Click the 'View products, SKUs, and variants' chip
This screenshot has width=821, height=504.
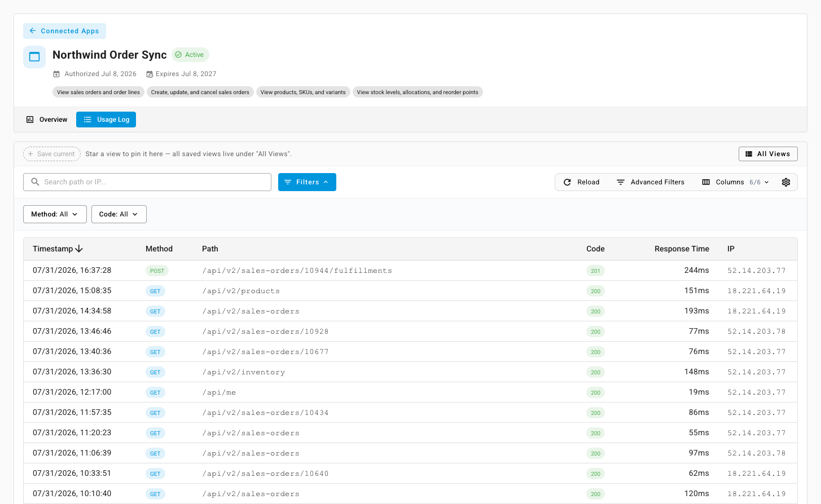(303, 92)
